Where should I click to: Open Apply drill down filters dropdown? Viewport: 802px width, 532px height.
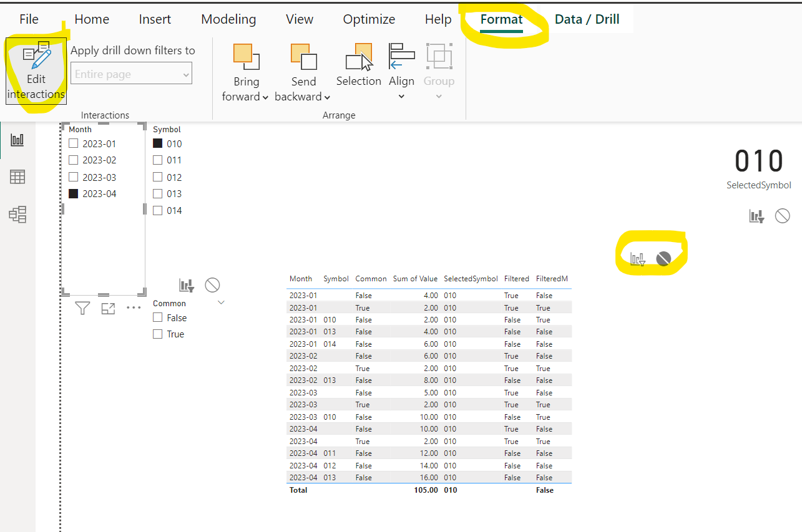131,74
